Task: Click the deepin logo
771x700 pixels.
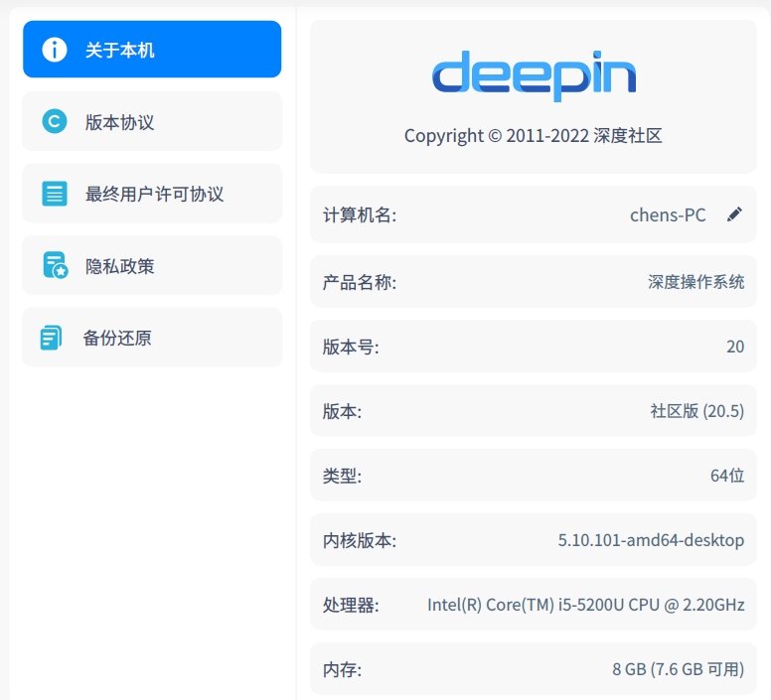Action: [534, 76]
